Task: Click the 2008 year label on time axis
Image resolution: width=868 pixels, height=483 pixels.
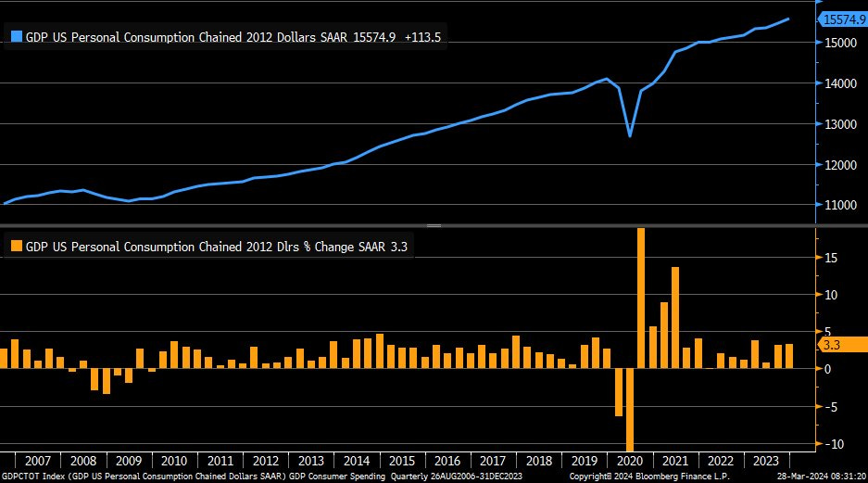Action: click(83, 461)
